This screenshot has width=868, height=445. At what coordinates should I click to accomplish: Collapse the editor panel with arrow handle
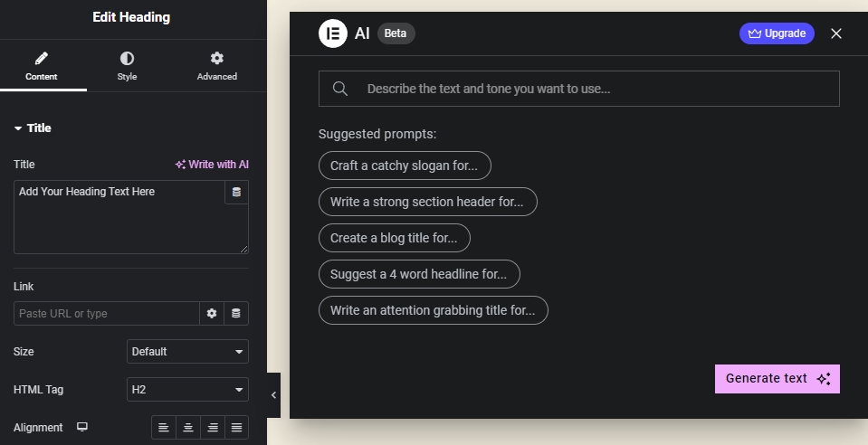273,395
